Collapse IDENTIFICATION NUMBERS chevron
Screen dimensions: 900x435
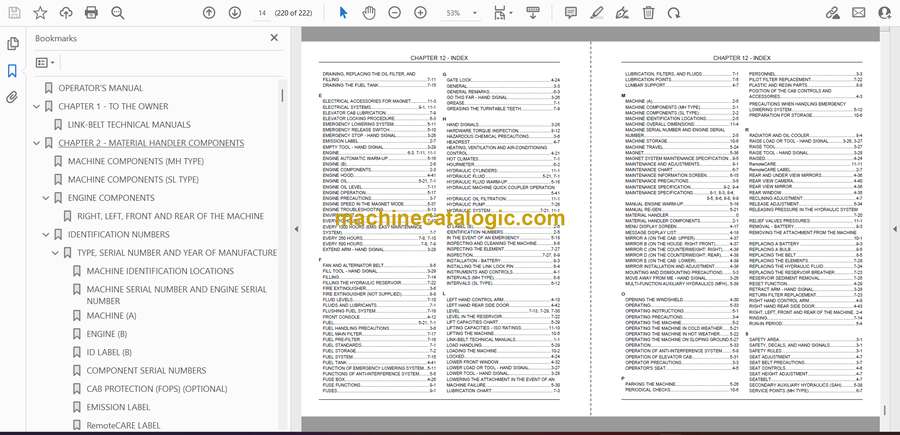pyautogui.click(x=46, y=234)
